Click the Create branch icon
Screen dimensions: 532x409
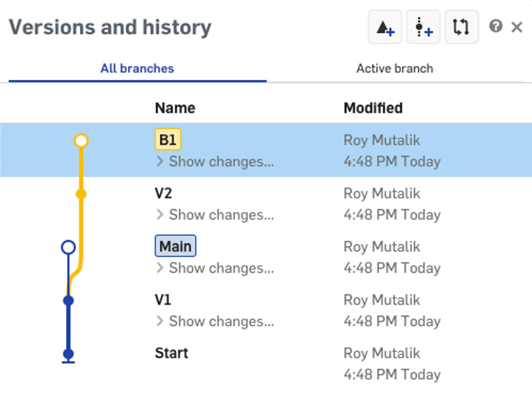[423, 27]
